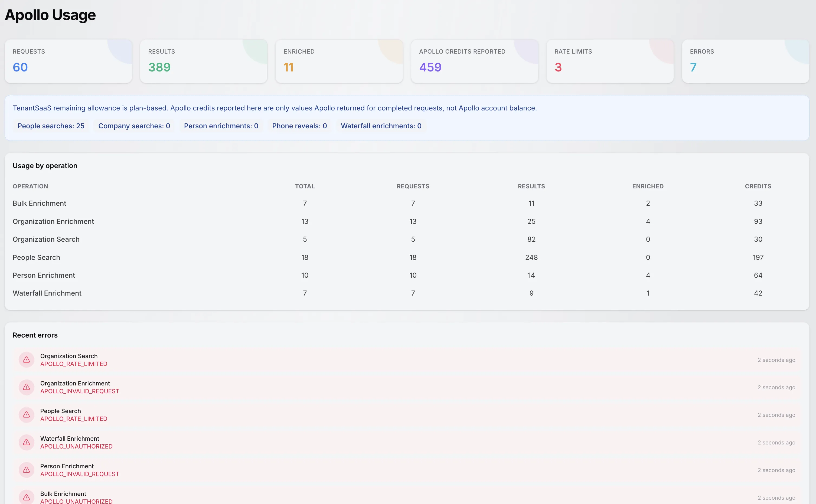The image size is (816, 504).
Task: Click the REQUESTS column header in table
Action: coord(413,186)
